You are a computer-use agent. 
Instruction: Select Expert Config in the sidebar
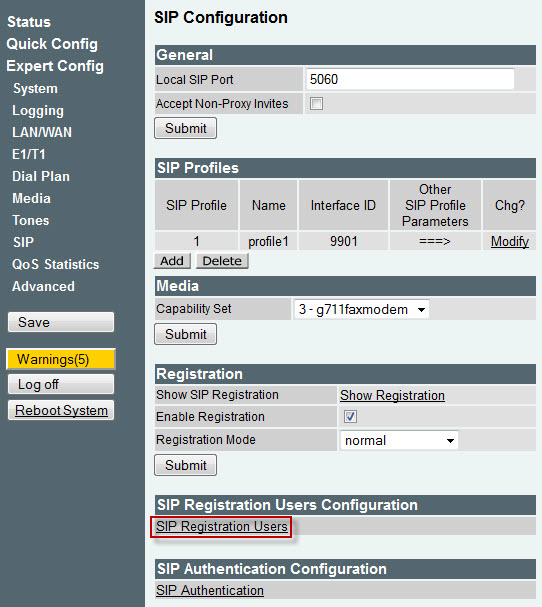click(x=55, y=66)
